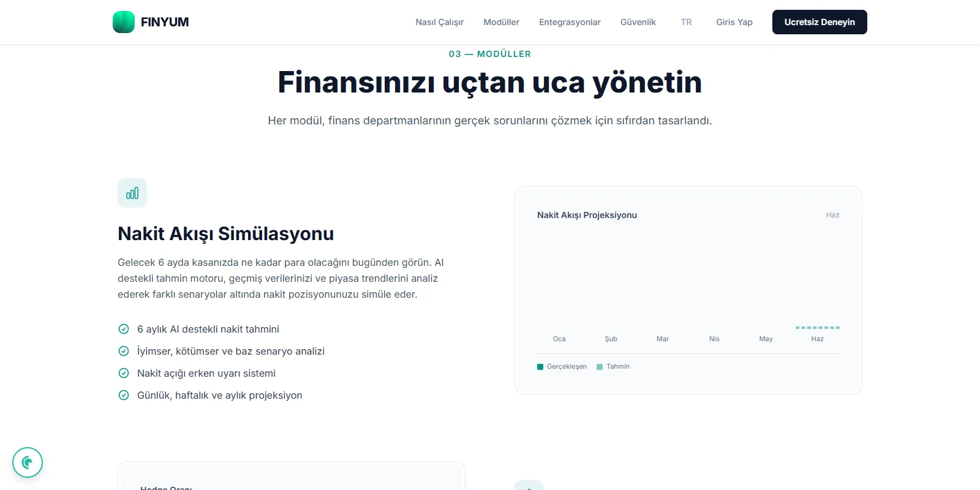Click the Nakit Akışı Projeksiyonu chart title

(x=587, y=215)
